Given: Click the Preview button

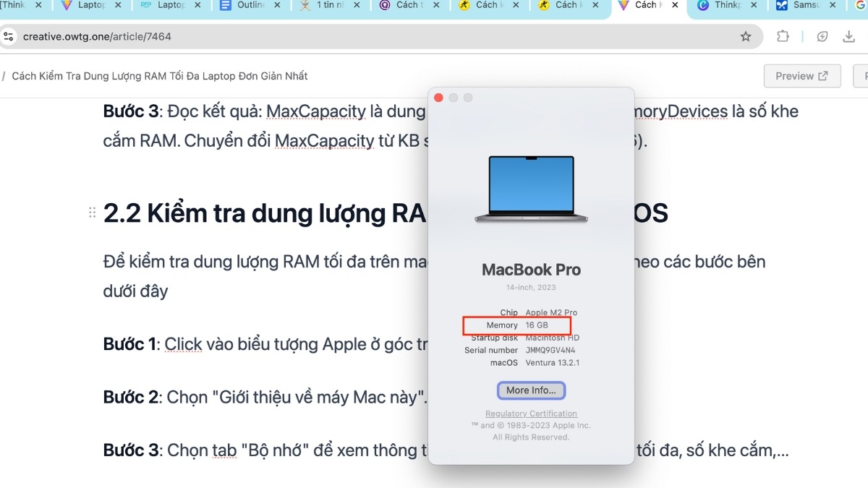Looking at the screenshot, I should [802, 76].
